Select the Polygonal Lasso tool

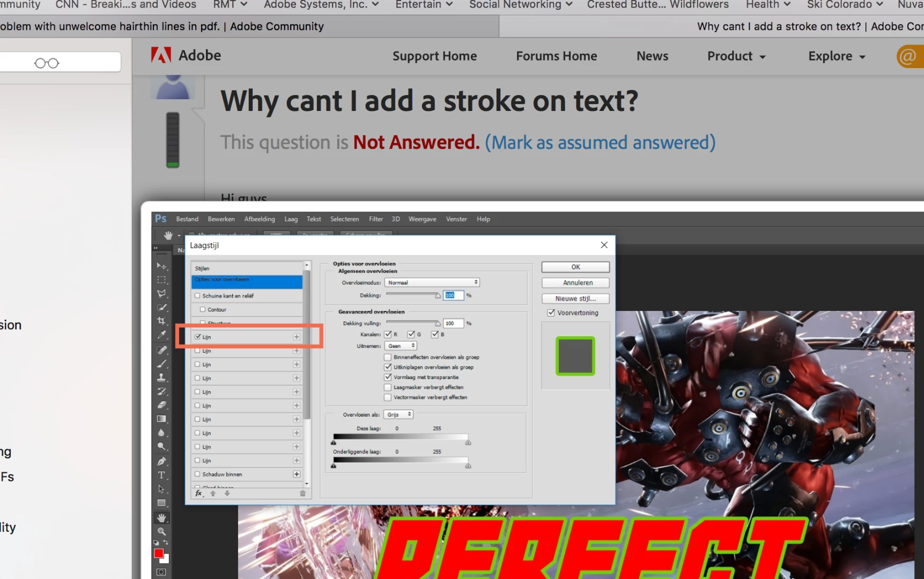[161, 294]
